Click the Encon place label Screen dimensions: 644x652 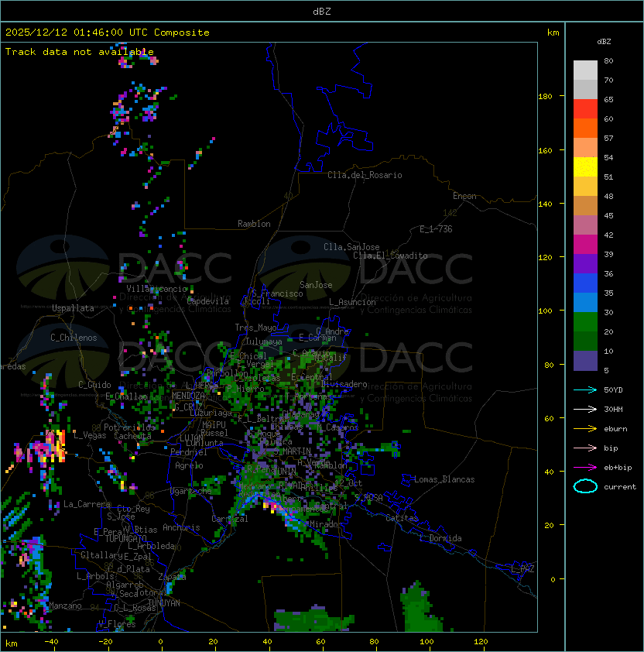[x=464, y=196]
